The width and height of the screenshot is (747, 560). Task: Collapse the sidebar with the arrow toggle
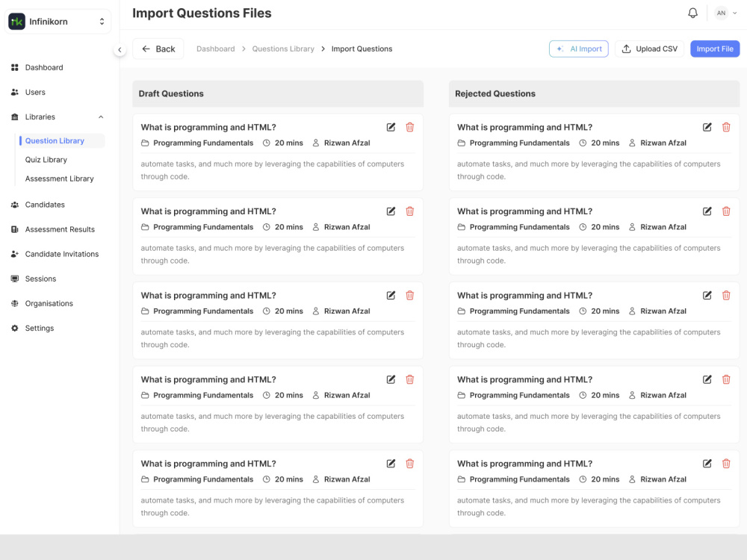pyautogui.click(x=120, y=49)
